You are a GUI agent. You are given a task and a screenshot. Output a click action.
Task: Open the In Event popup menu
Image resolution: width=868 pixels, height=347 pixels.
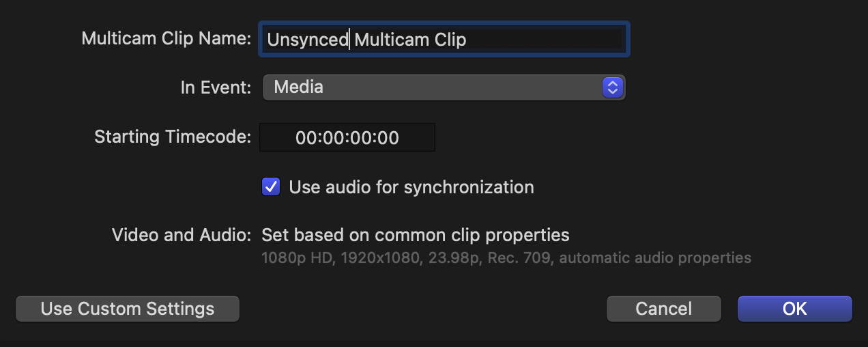444,87
